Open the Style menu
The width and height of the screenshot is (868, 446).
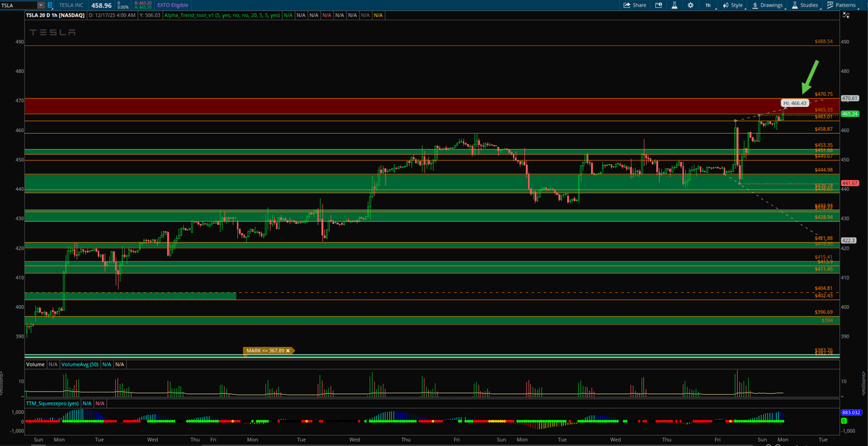732,5
